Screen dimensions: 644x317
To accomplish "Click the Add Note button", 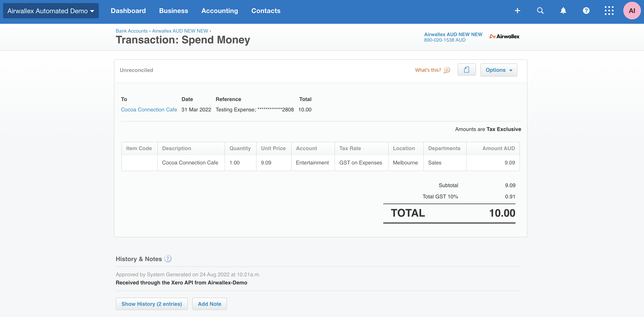I will point(209,304).
